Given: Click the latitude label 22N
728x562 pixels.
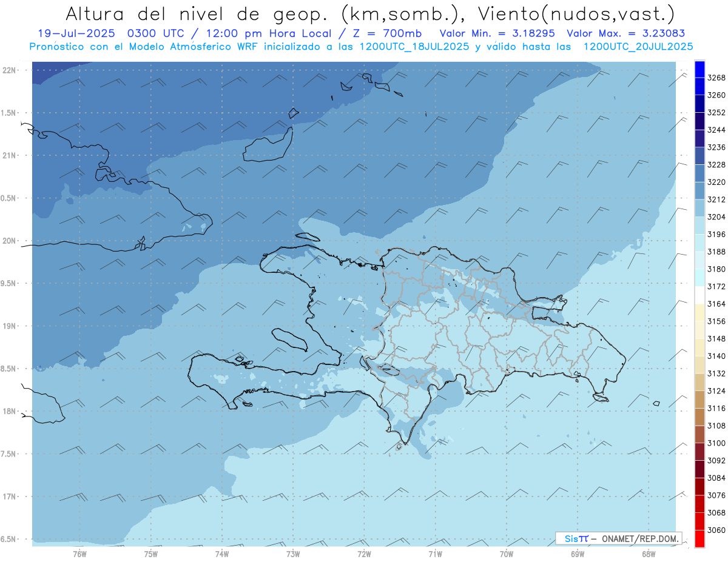Looking at the screenshot, I should (x=10, y=70).
